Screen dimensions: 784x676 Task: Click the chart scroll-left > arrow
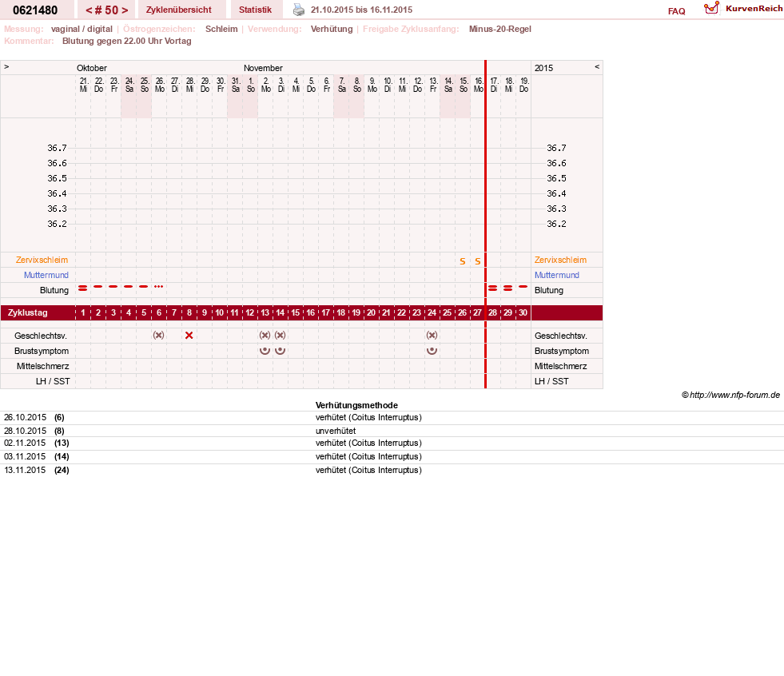tap(6, 66)
